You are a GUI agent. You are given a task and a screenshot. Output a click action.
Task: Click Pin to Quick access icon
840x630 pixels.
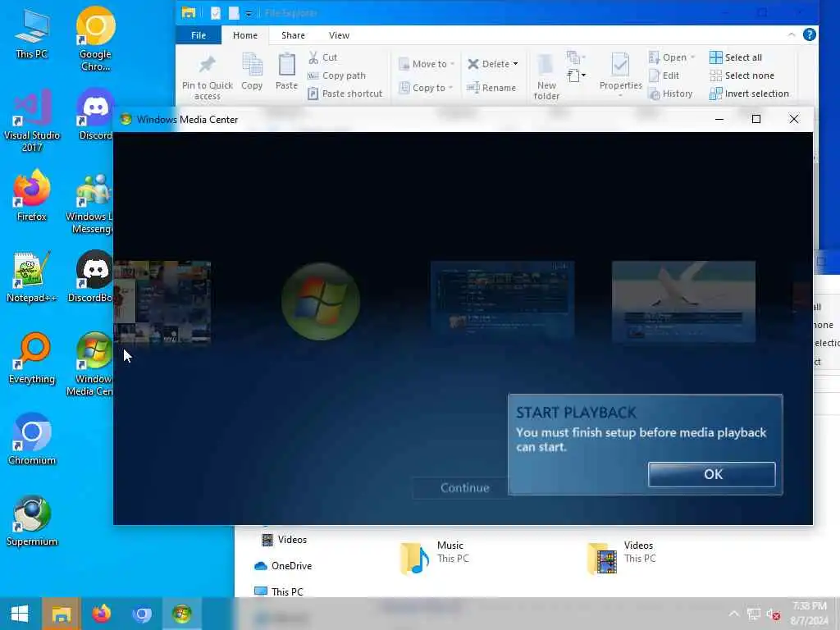coord(207,64)
